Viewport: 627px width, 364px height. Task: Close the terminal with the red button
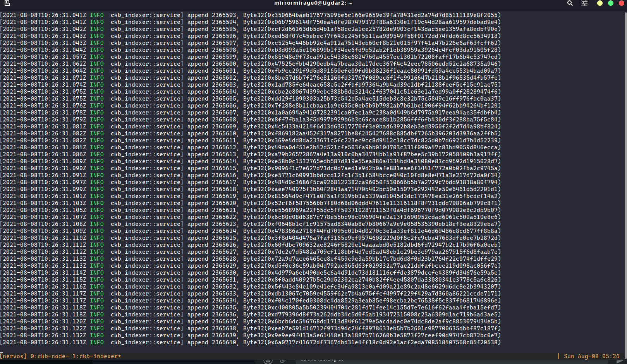tap(622, 3)
